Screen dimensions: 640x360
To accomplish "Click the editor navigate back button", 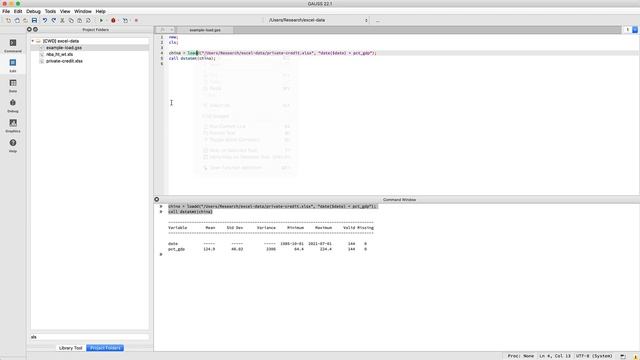I will (x=162, y=30).
